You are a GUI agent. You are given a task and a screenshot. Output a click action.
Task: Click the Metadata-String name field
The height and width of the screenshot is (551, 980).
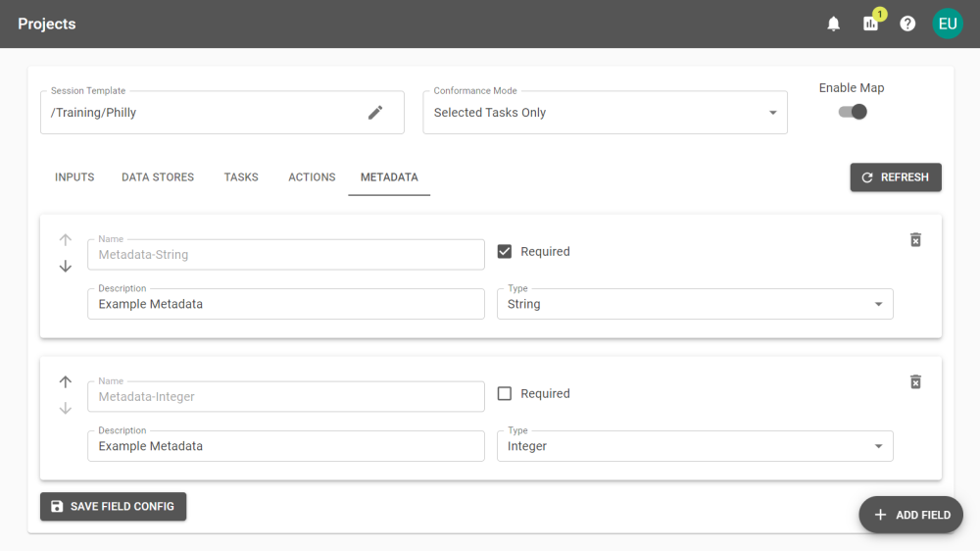[x=285, y=255]
